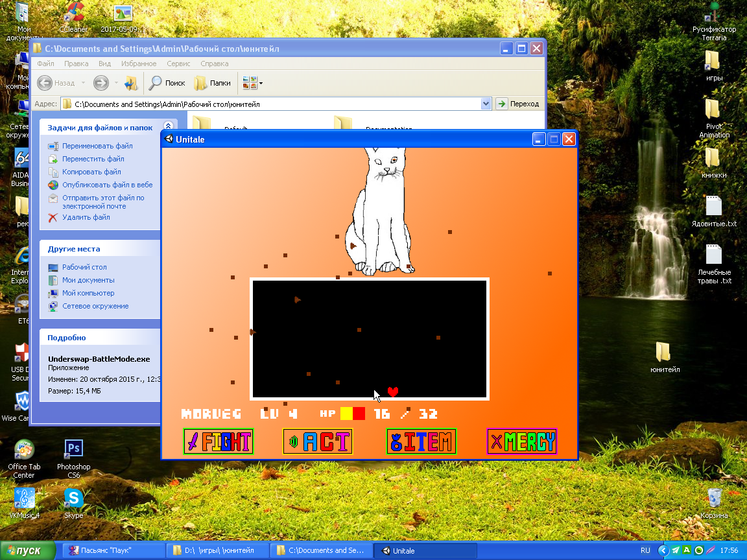Choose the ACT button in Unitale
747x560 pixels.
[317, 441]
